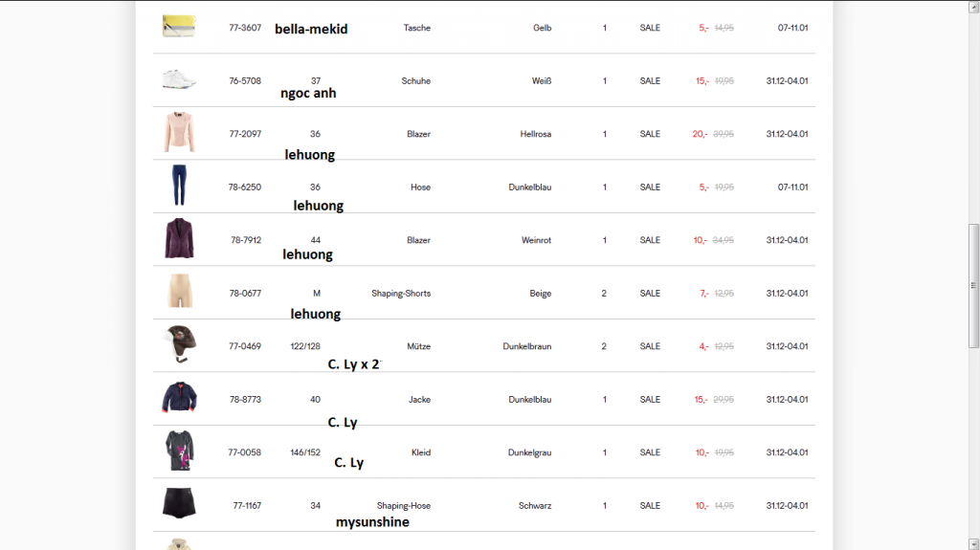The image size is (980, 550).
Task: Click the dark gray Kleid dress image
Action: [179, 451]
